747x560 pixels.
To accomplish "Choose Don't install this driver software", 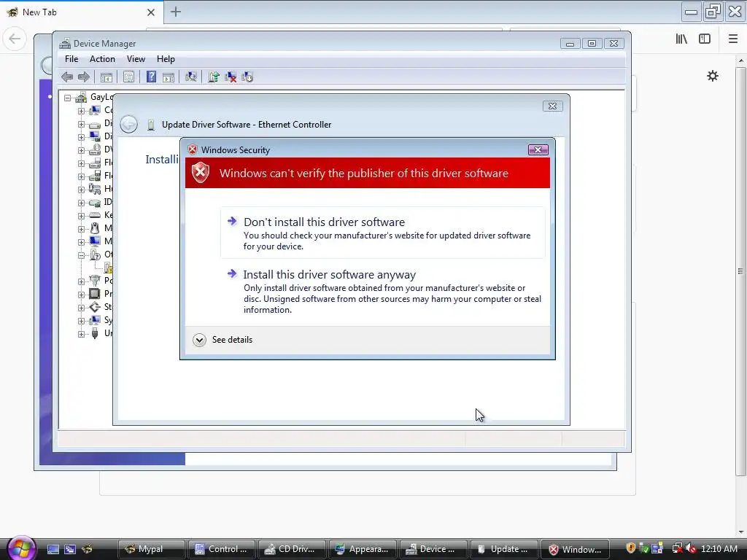I will [x=382, y=233].
